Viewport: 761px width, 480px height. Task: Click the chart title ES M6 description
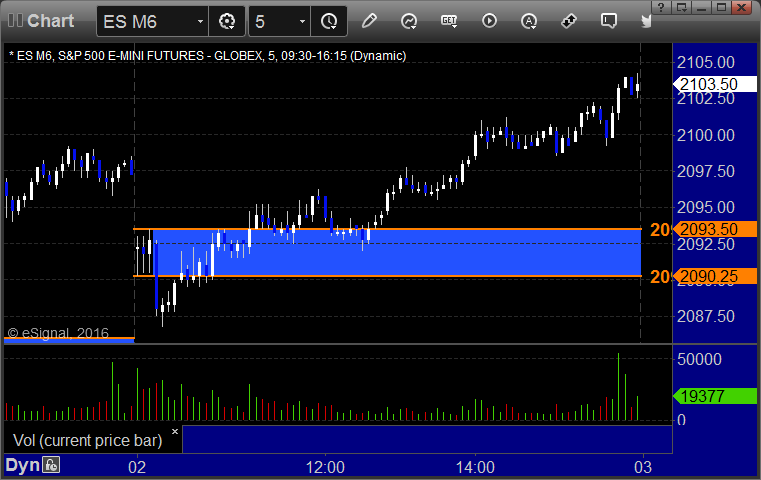point(207,56)
